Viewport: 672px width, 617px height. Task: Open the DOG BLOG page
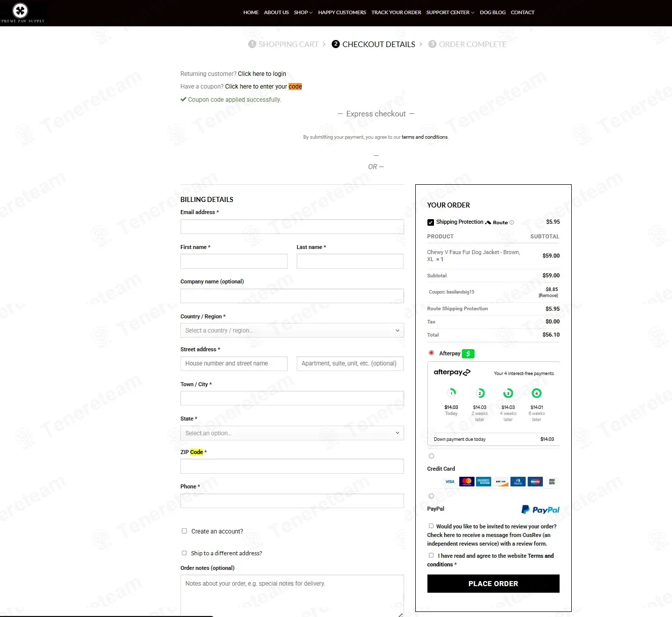point(493,13)
